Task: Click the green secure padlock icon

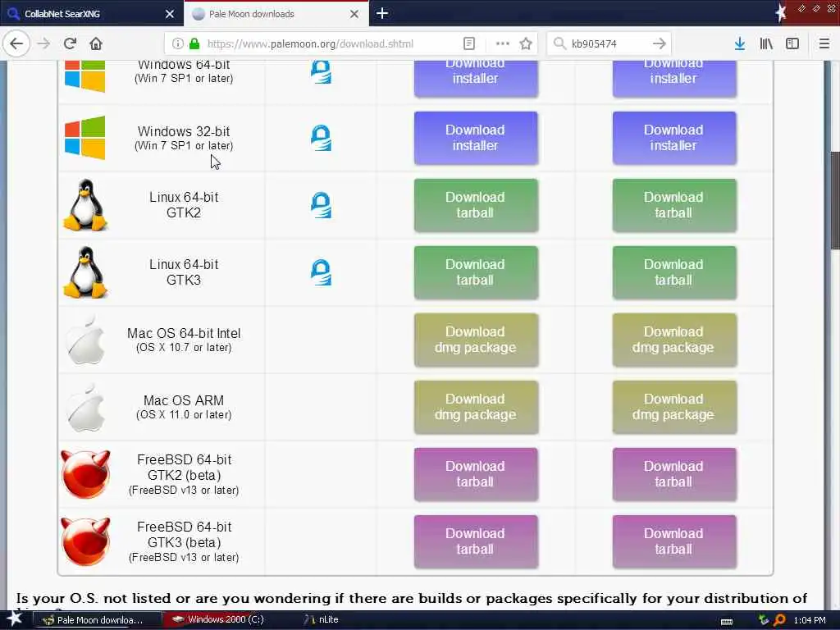Action: pos(194,43)
